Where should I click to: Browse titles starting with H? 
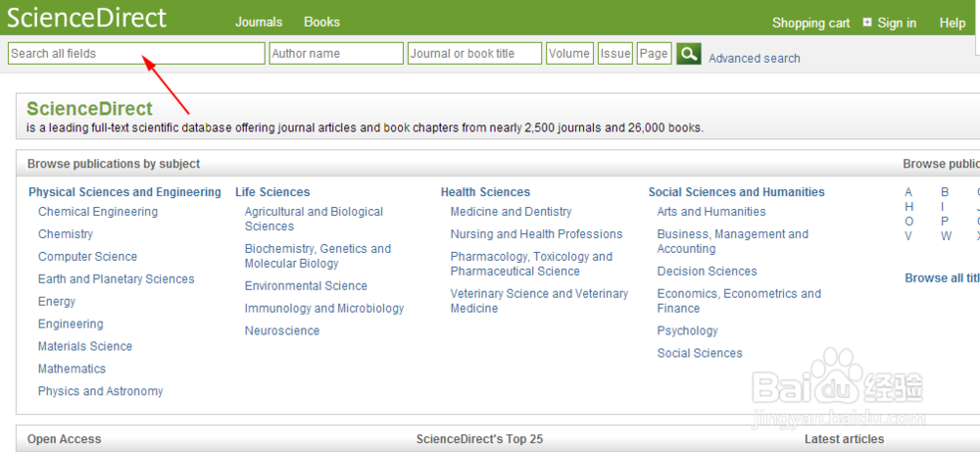pyautogui.click(x=909, y=206)
